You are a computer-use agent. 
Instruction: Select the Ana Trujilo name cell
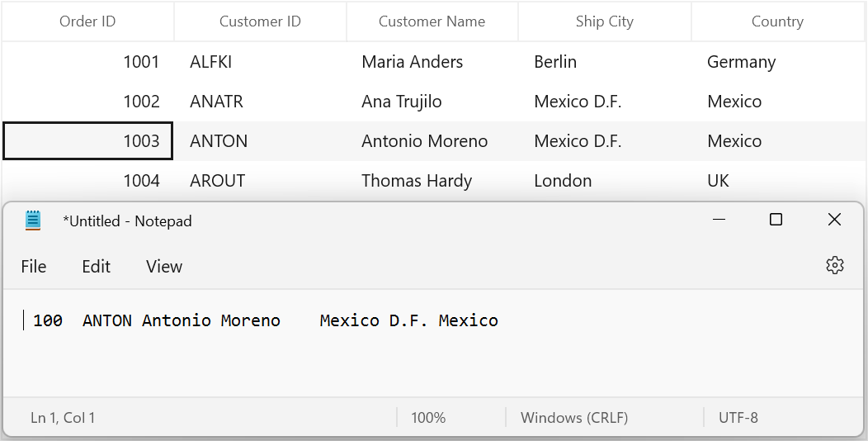pyautogui.click(x=432, y=102)
